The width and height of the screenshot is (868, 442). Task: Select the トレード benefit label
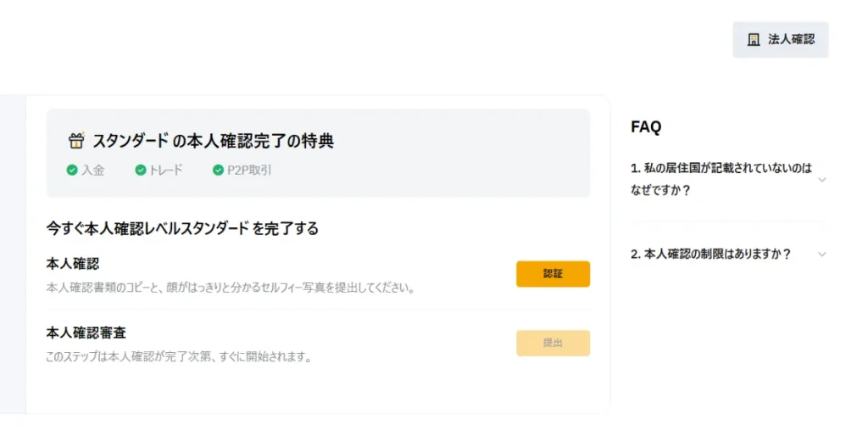165,171
